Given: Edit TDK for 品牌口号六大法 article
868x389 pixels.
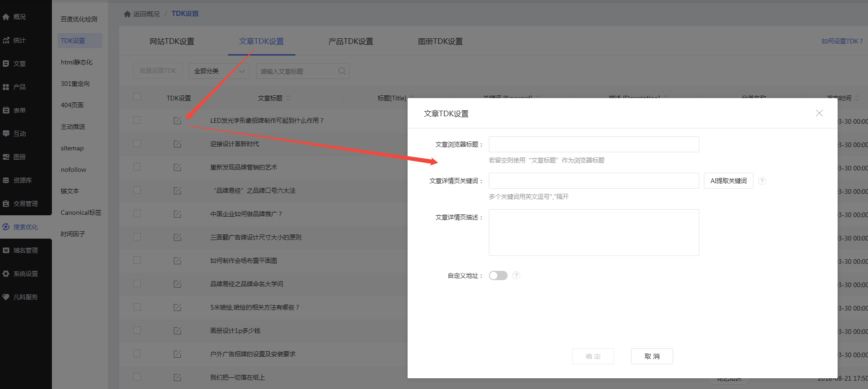Looking at the screenshot, I should [x=178, y=191].
